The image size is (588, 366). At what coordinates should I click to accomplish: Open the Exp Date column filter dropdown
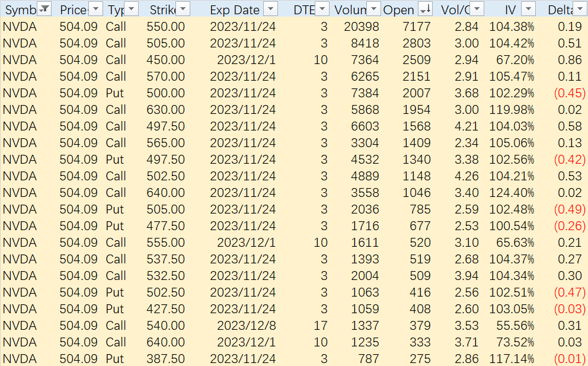271,9
